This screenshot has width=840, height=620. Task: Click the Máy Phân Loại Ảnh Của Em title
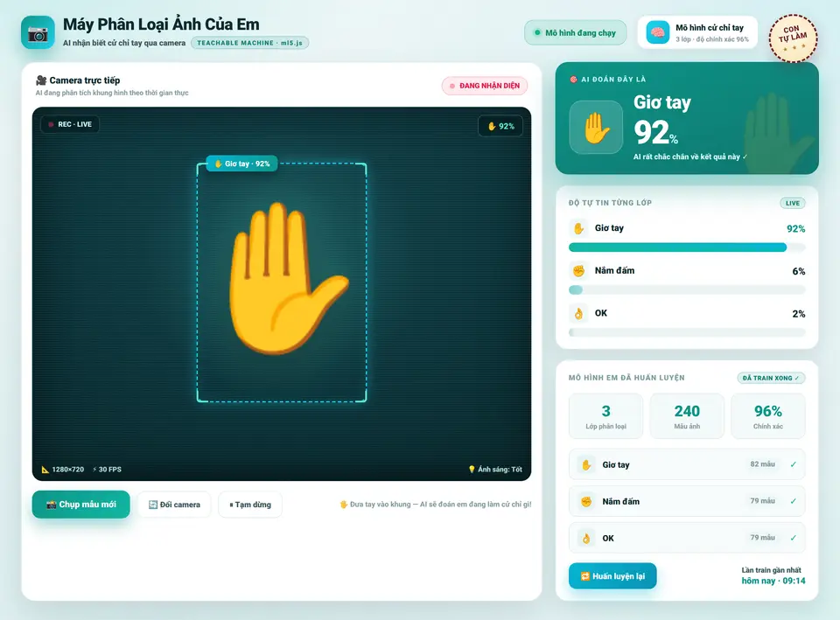161,24
